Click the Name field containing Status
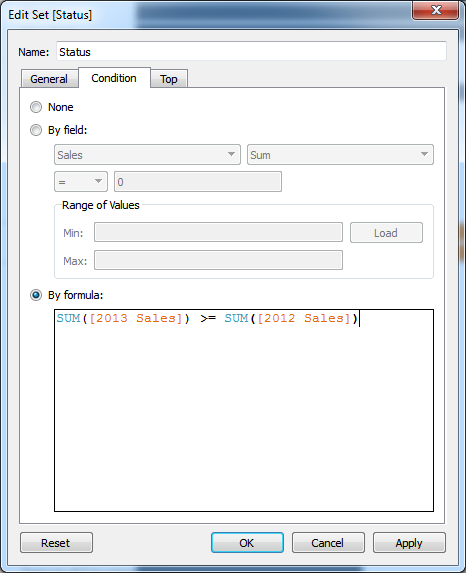This screenshot has height=573, width=466. point(251,52)
